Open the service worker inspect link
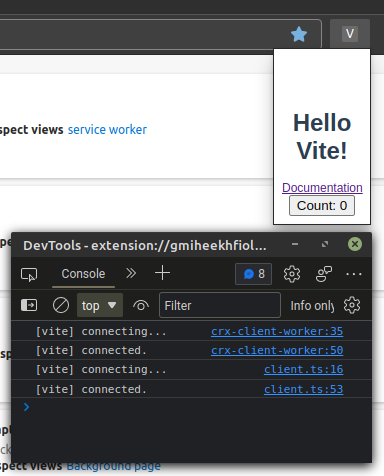The image size is (384, 476). (107, 130)
